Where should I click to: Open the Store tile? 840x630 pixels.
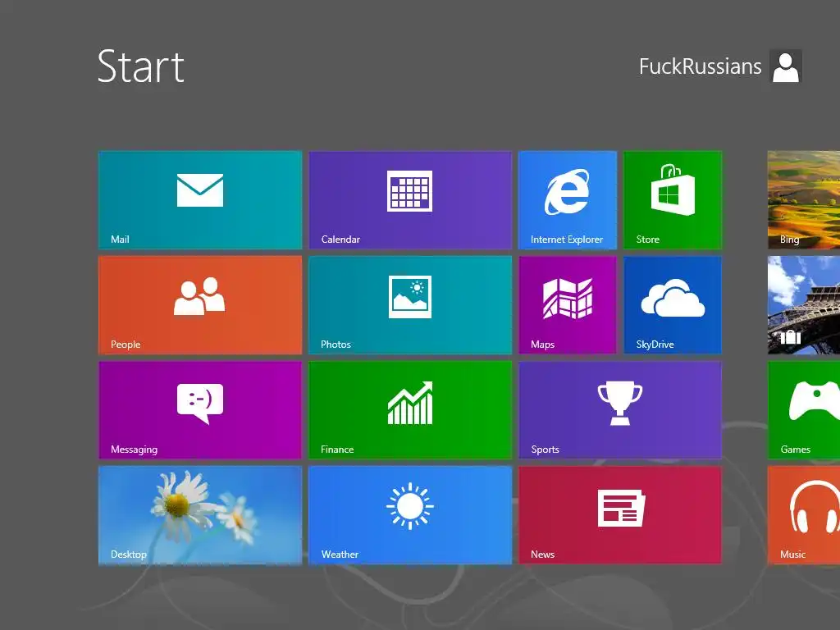pos(673,200)
